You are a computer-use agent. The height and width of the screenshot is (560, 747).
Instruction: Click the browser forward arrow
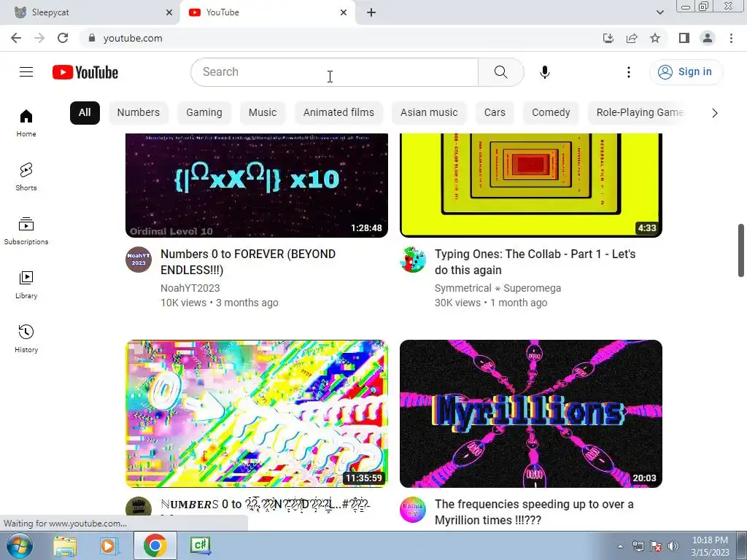click(39, 38)
